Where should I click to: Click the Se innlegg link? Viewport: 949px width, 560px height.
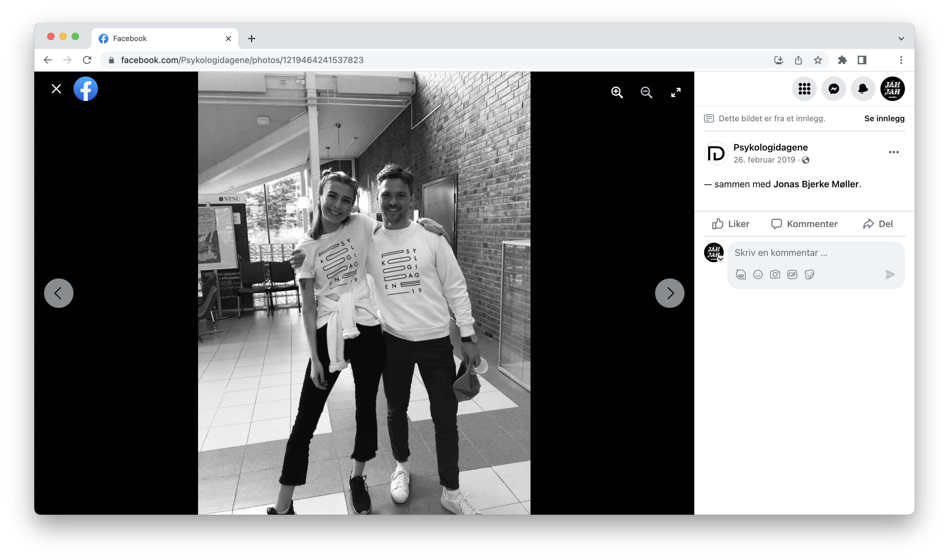tap(884, 118)
